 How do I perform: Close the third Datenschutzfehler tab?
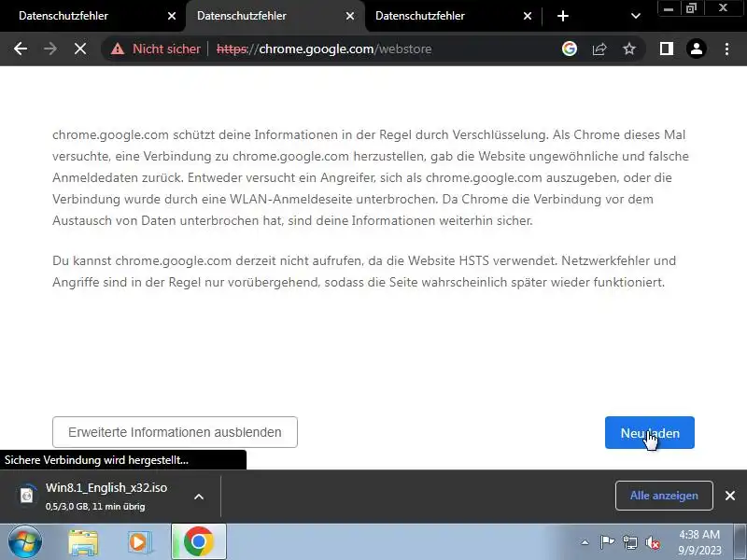tap(528, 16)
